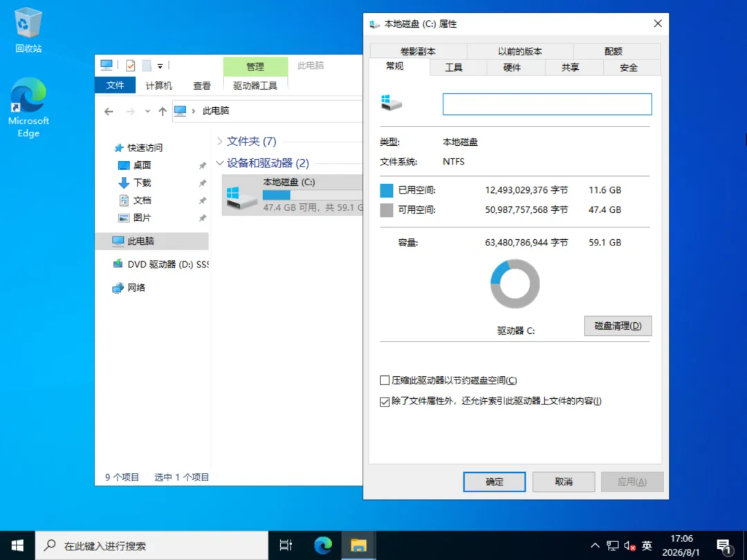The height and width of the screenshot is (560, 747).
Task: Uncheck the allow file content indexing checkbox
Action: point(385,402)
